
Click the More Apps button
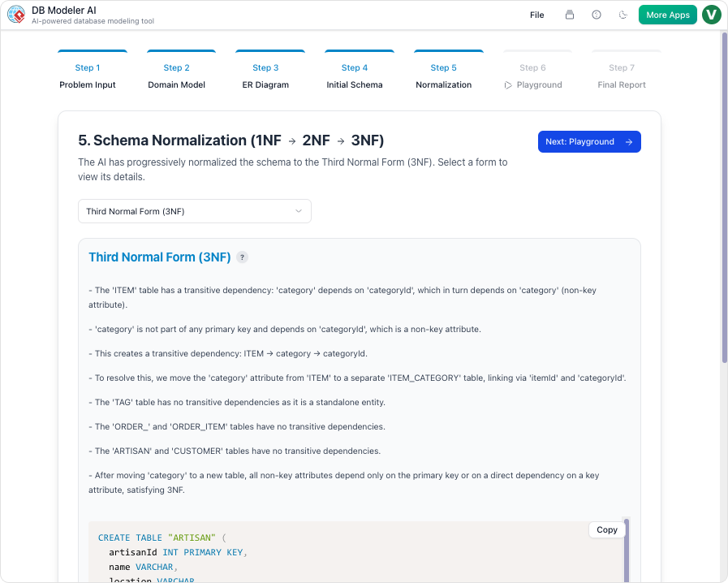(x=667, y=15)
